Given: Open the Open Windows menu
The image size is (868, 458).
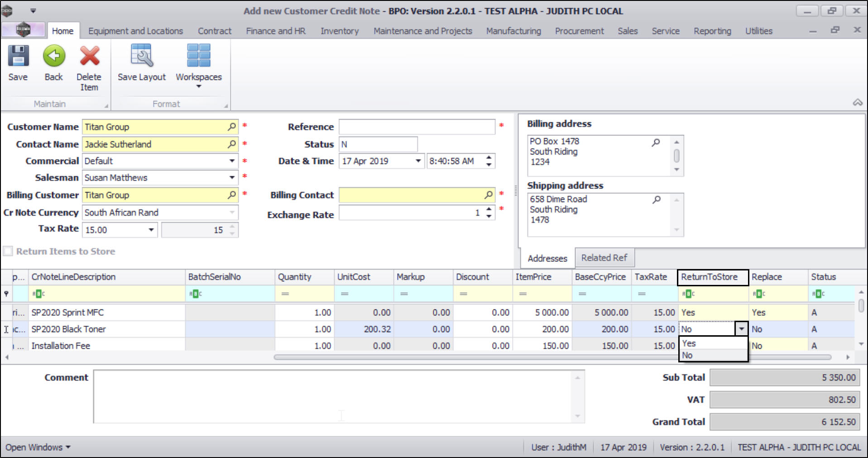Looking at the screenshot, I should (x=38, y=447).
